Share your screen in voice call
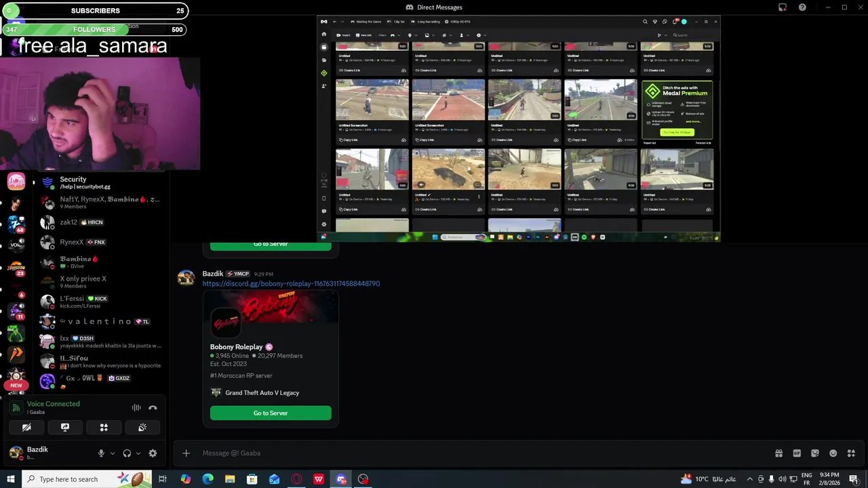 [x=65, y=428]
